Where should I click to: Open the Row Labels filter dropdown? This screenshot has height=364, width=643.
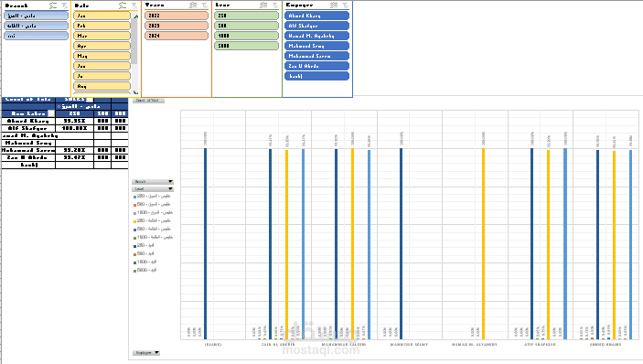[51, 113]
